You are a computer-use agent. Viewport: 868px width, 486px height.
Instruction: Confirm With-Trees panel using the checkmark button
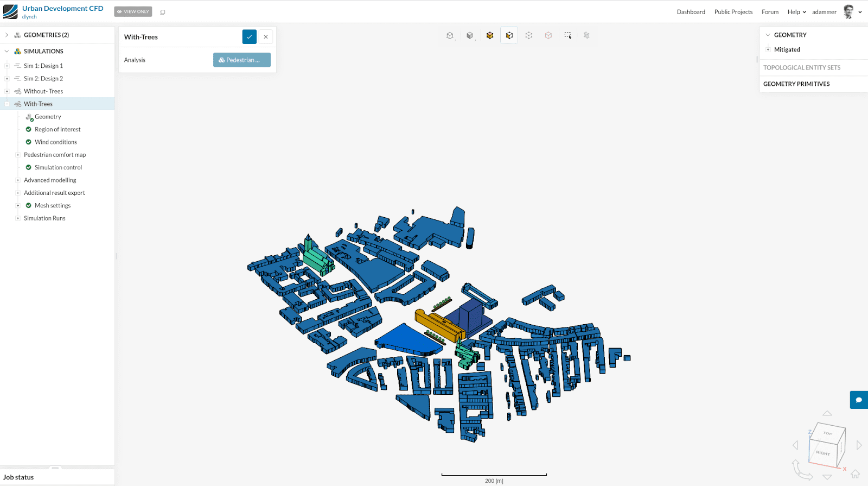tap(249, 37)
